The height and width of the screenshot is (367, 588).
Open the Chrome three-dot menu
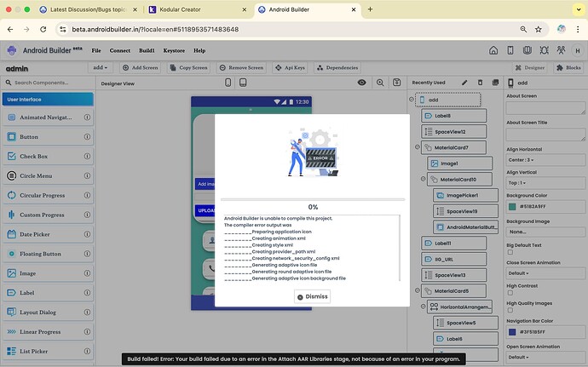pyautogui.click(x=578, y=29)
